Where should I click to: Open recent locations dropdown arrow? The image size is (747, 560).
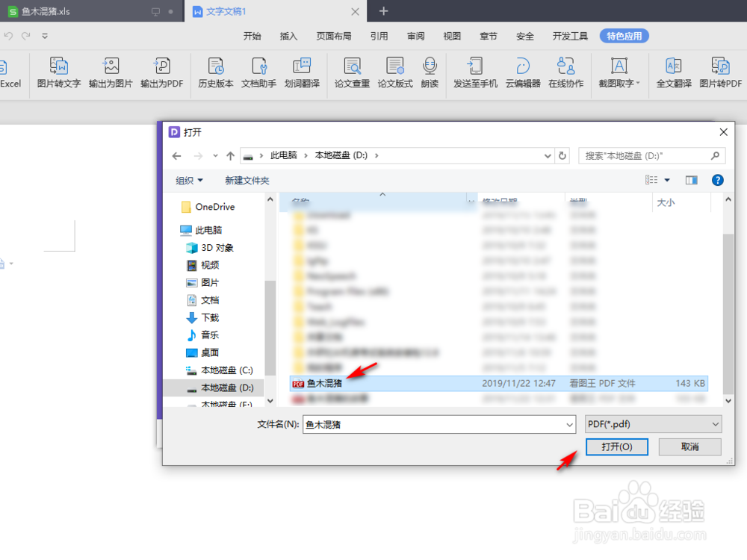(215, 156)
